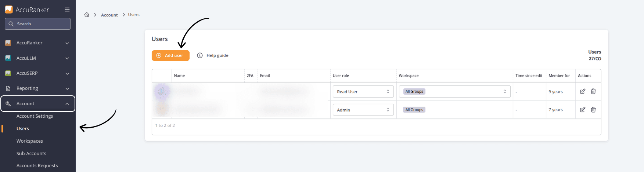Click the AccuRanker logo icon
The width and height of the screenshot is (644, 172).
click(8, 10)
